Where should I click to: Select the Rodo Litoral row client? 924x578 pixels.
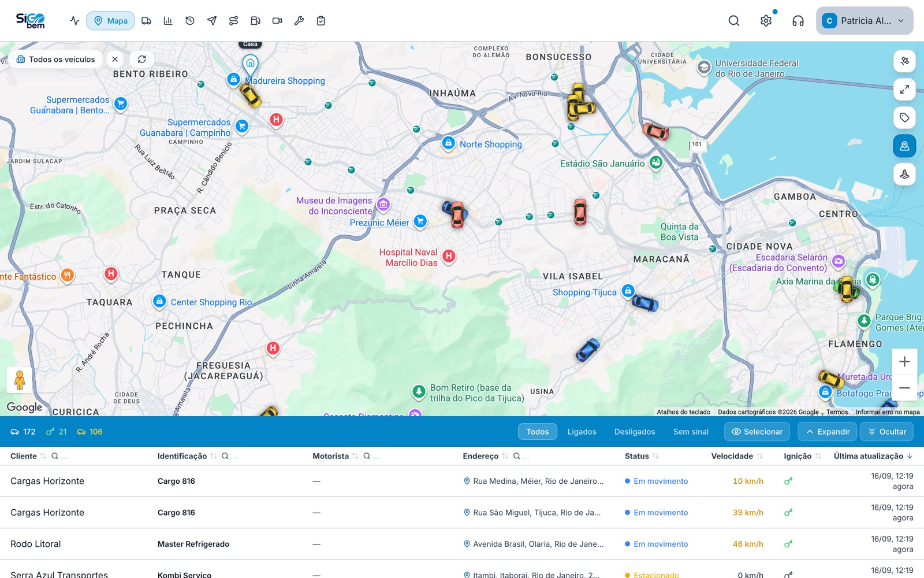(36, 544)
